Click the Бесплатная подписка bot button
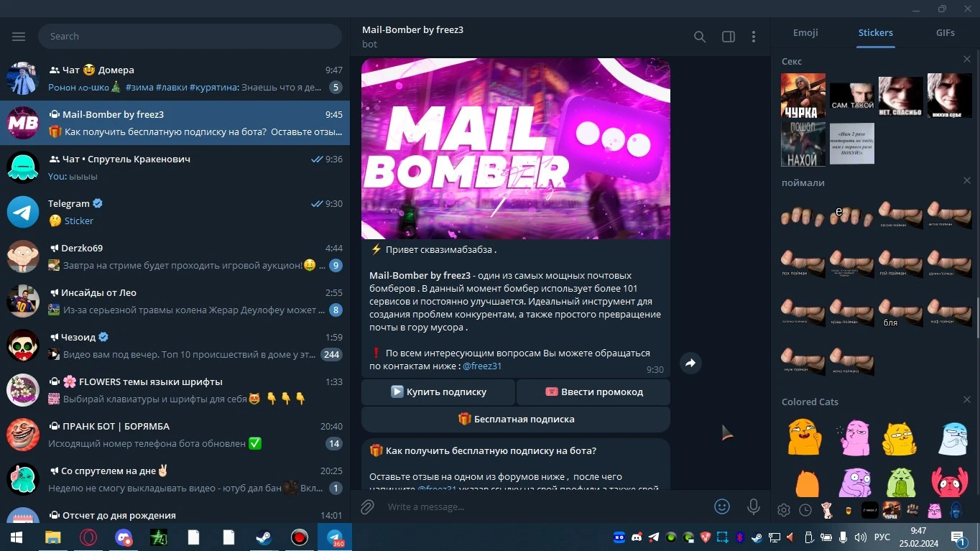 516,420
